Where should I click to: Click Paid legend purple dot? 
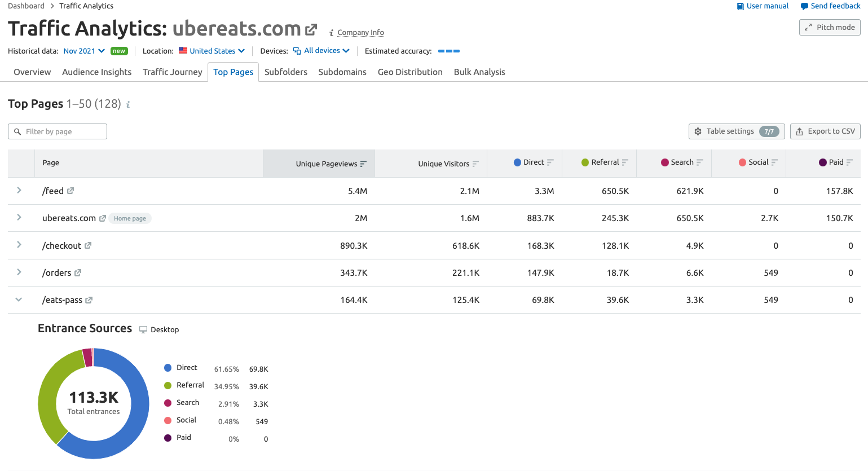click(x=168, y=438)
